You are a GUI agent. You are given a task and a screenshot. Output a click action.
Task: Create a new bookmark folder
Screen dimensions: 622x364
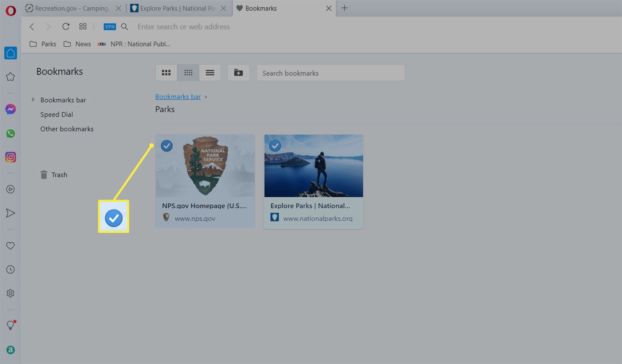[x=238, y=72]
